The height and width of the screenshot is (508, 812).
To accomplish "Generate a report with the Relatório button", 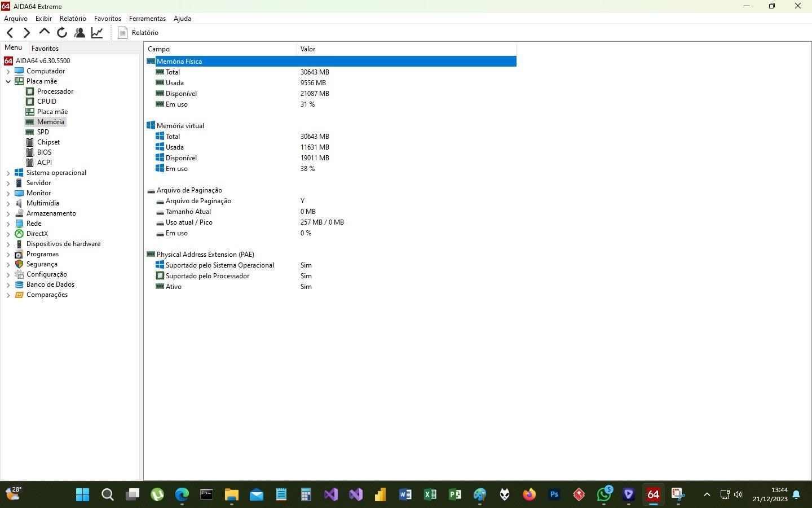I will (138, 33).
